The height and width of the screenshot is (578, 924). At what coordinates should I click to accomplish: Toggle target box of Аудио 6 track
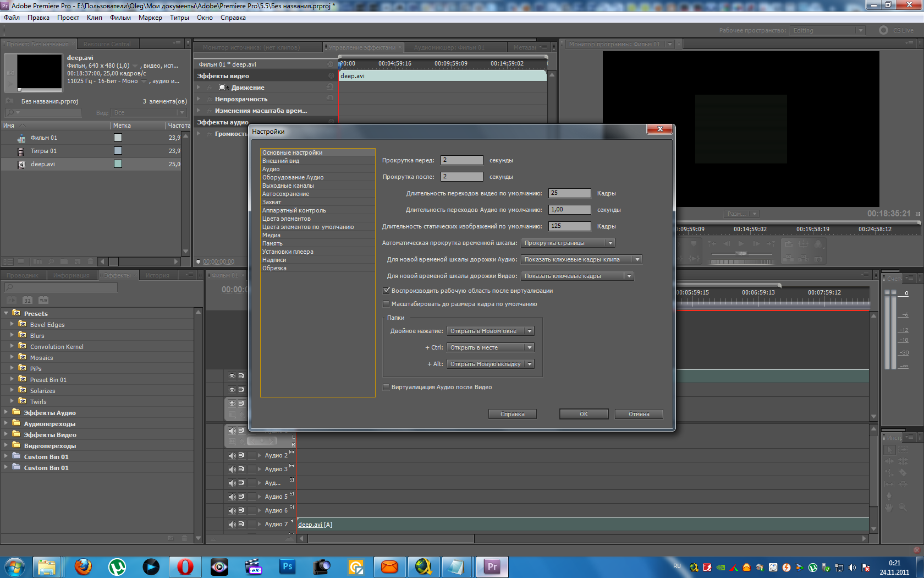(252, 510)
